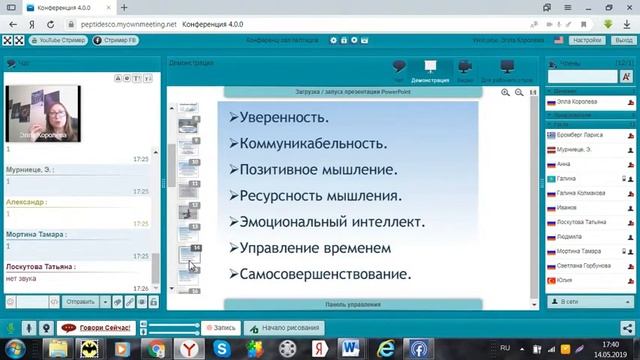Select slide thumbnail number 10
Image resolution: width=640 pixels, height=360 pixels.
click(x=189, y=168)
